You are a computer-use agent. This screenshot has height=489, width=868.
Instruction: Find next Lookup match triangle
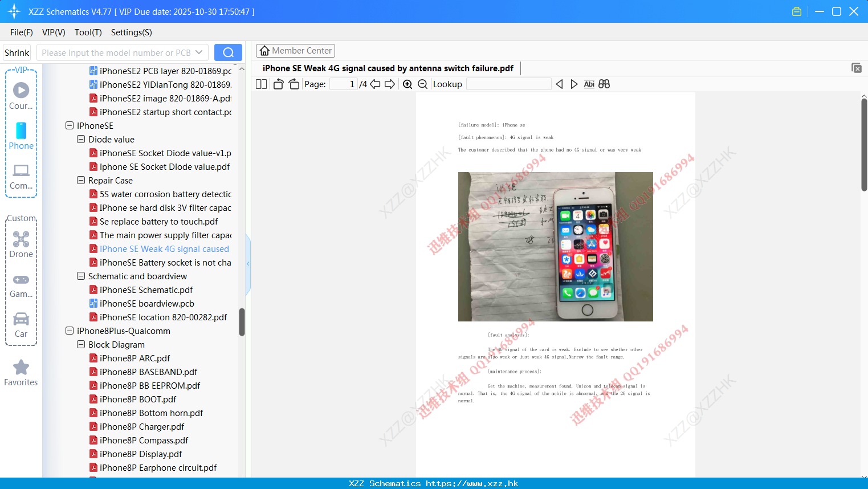[574, 84]
